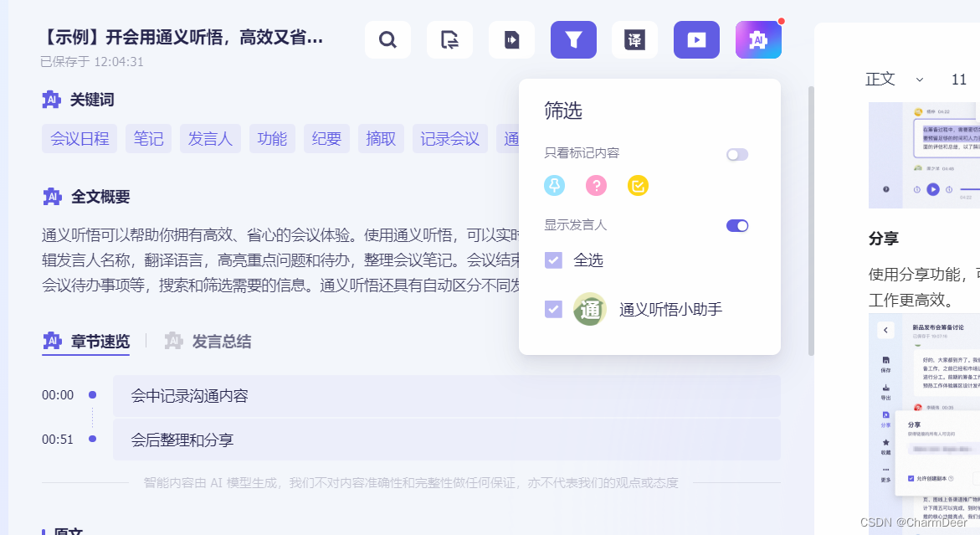This screenshot has width=980, height=535.
Task: Select the pink question mark filter
Action: point(596,186)
